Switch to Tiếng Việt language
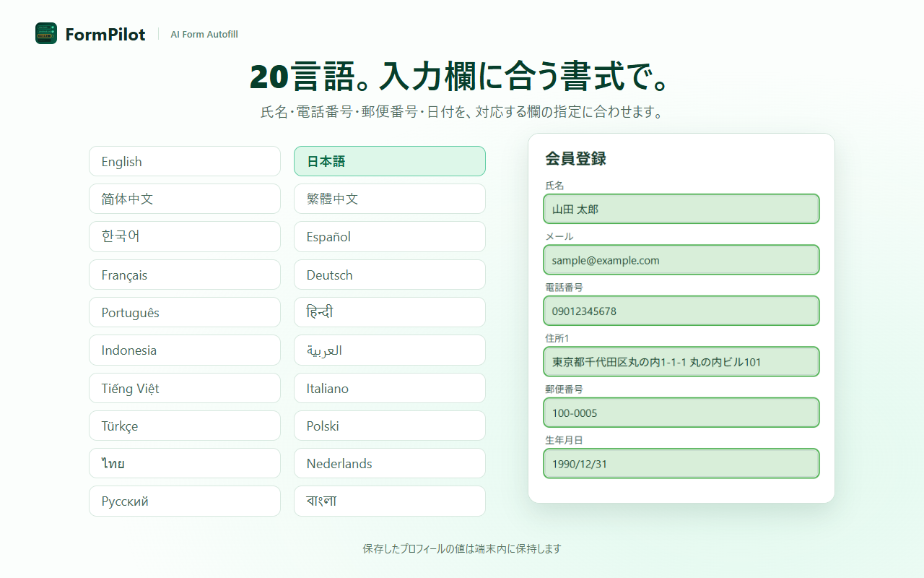924x578 pixels. click(185, 388)
